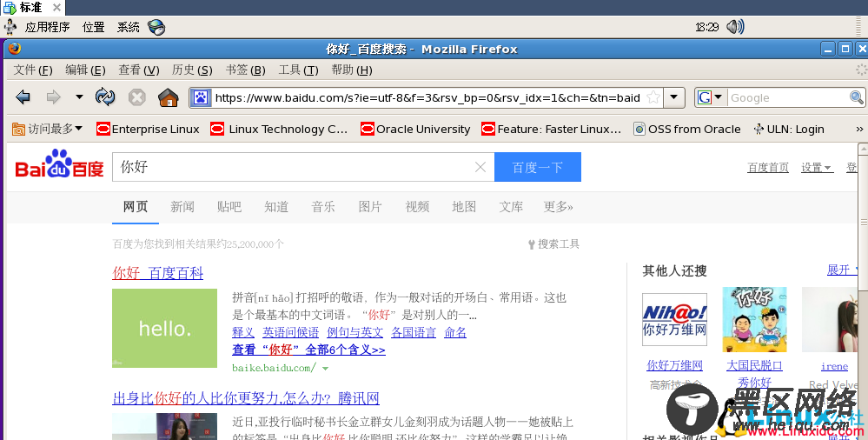Open the 命名 sublink
Screen dimensions: 868x440
point(455,332)
